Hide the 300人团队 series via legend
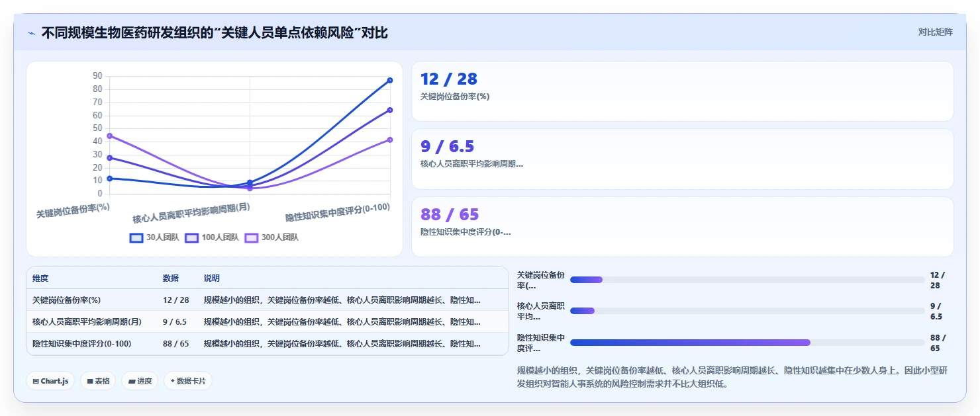 pos(271,238)
